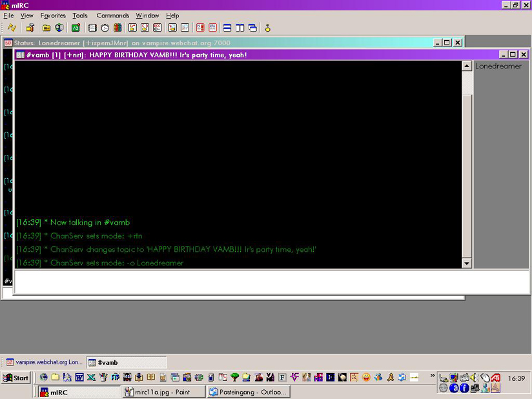Open the yellow folder quick launch icon
The height and width of the screenshot is (399, 532).
pyautogui.click(x=56, y=377)
